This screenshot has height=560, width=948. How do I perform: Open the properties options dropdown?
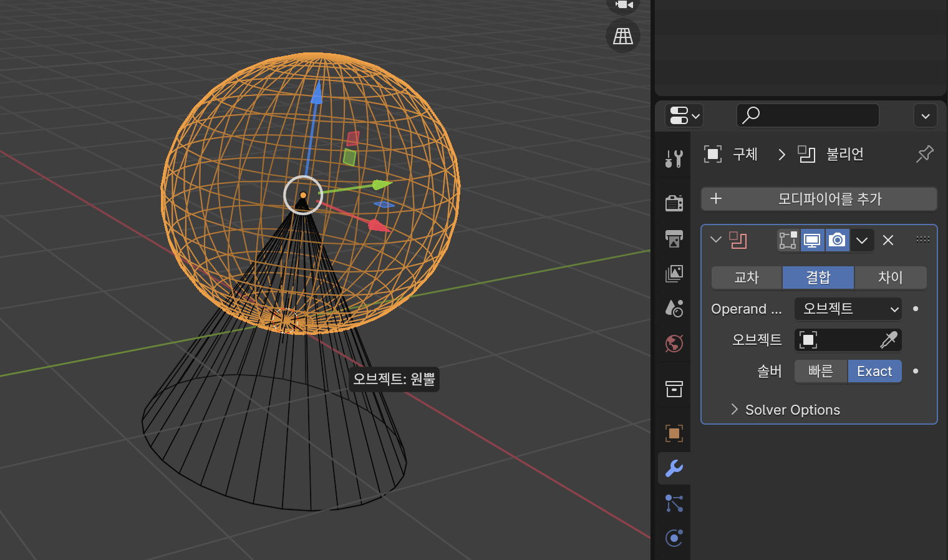click(x=926, y=115)
